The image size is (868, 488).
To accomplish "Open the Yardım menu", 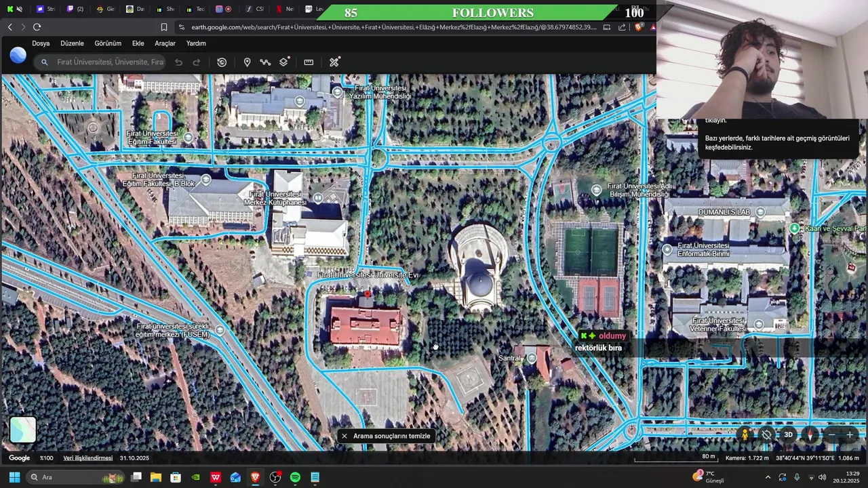I will coord(196,43).
